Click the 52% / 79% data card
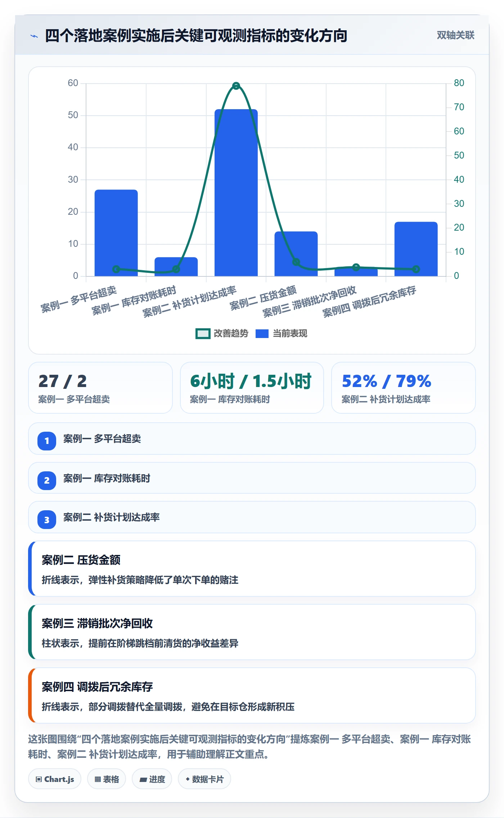The width and height of the screenshot is (504, 818). 404,388
